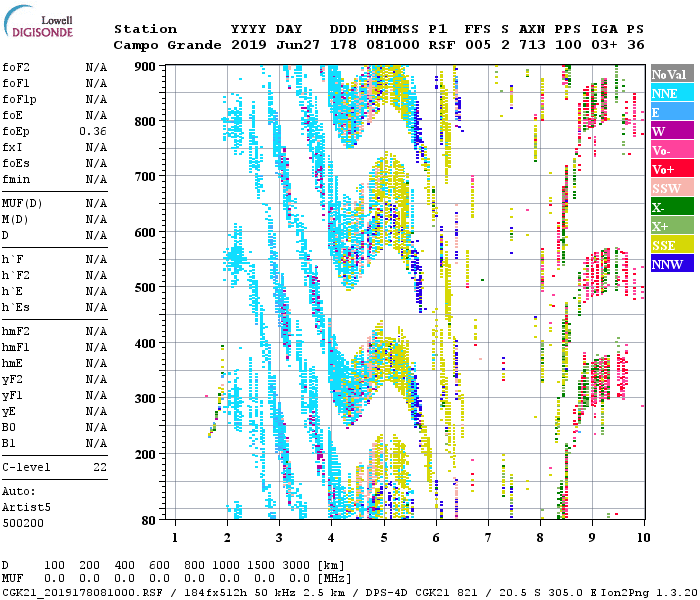Click the Lowell Digisonde logo
700x600 pixels.
pyautogui.click(x=38, y=21)
